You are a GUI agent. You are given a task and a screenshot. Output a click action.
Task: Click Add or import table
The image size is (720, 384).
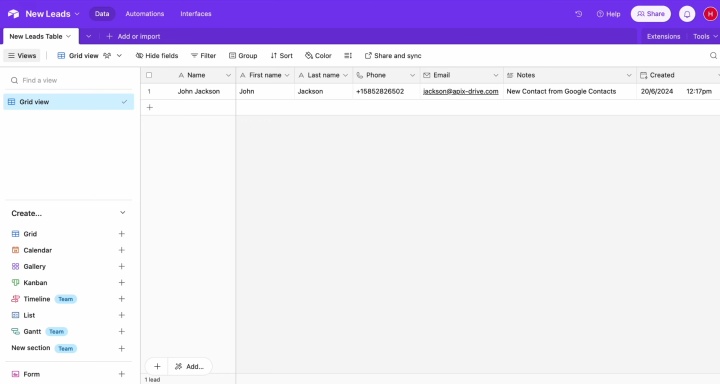[133, 36]
